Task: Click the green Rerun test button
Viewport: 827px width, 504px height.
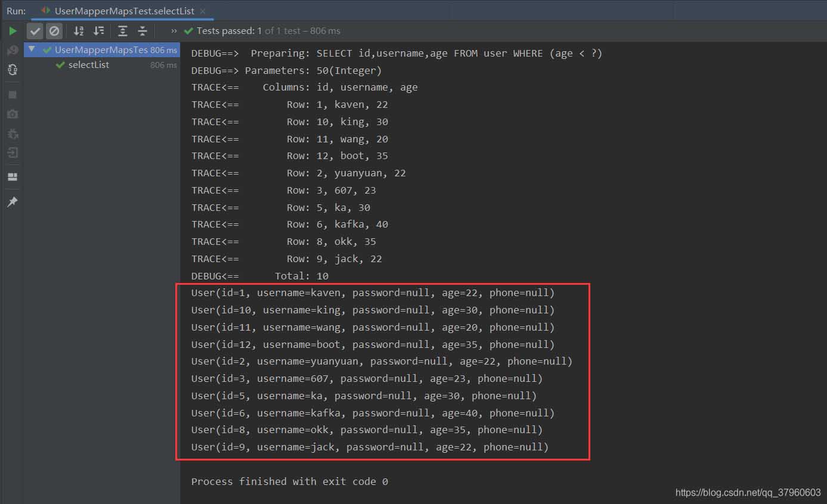Action: [13, 31]
